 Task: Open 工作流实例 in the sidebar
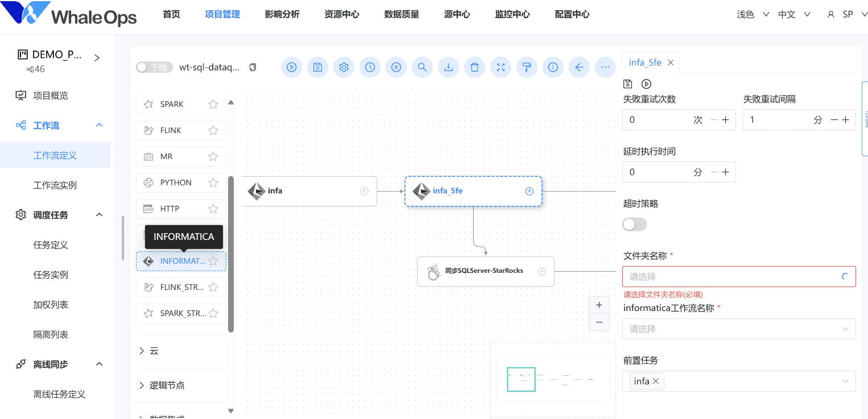click(55, 185)
